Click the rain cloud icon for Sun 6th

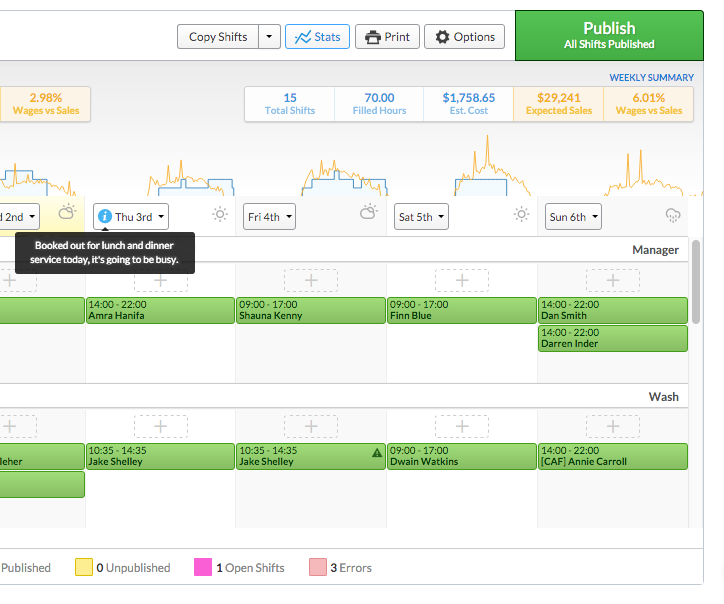coord(675,215)
